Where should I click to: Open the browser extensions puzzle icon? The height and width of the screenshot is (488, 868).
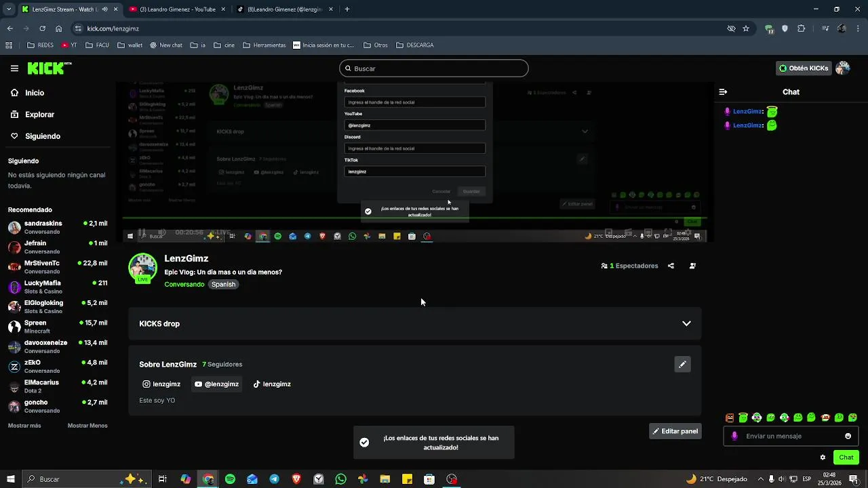[802, 28]
